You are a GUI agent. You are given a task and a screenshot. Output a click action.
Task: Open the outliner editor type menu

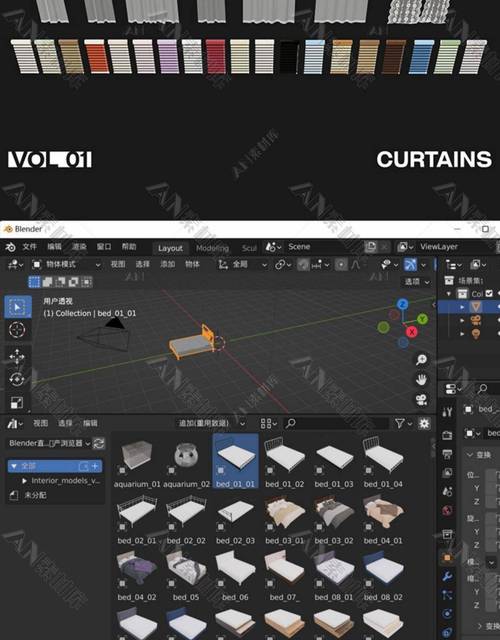pyautogui.click(x=453, y=265)
